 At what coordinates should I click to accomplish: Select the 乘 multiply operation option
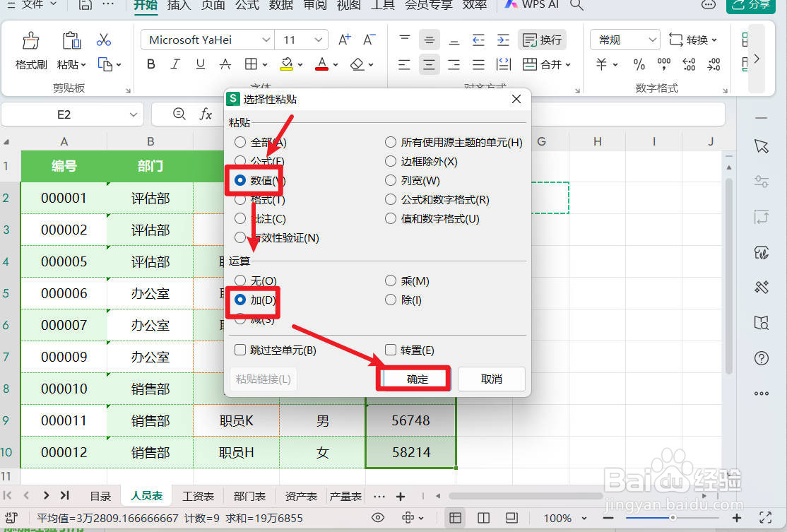(390, 280)
